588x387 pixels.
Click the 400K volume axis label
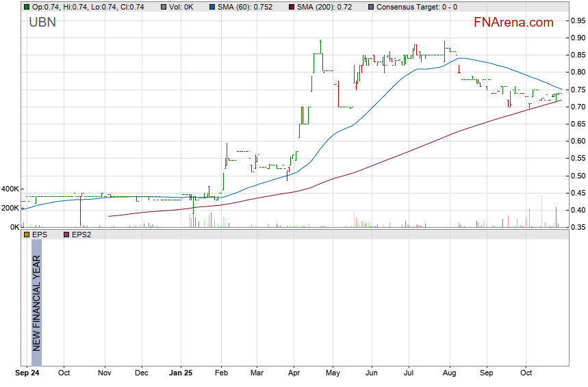pos(10,189)
